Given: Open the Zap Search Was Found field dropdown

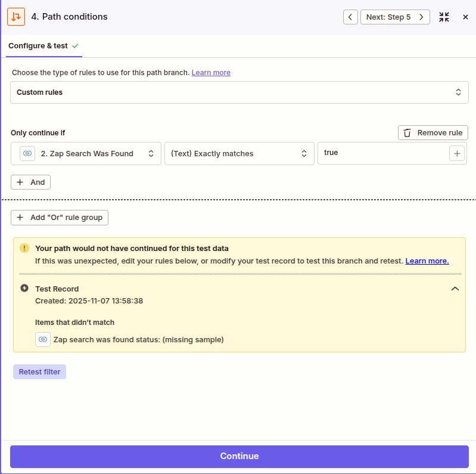Looking at the screenshot, I should coord(86,153).
